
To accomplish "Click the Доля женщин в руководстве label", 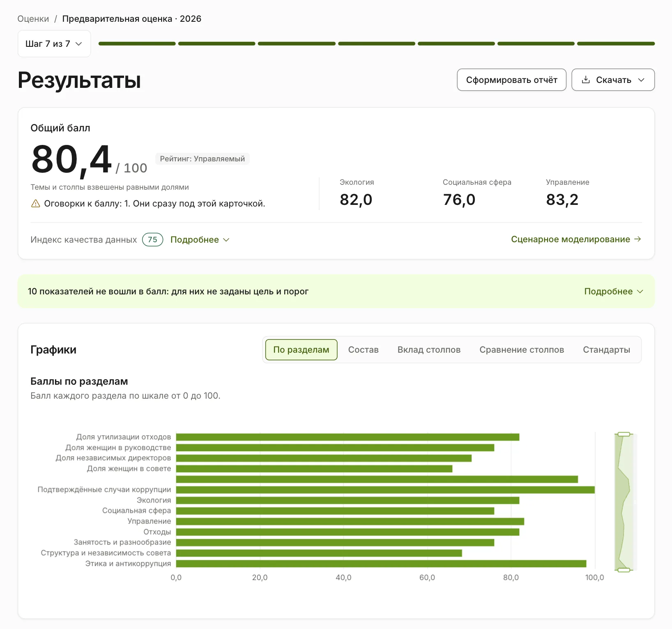I will (x=118, y=448).
